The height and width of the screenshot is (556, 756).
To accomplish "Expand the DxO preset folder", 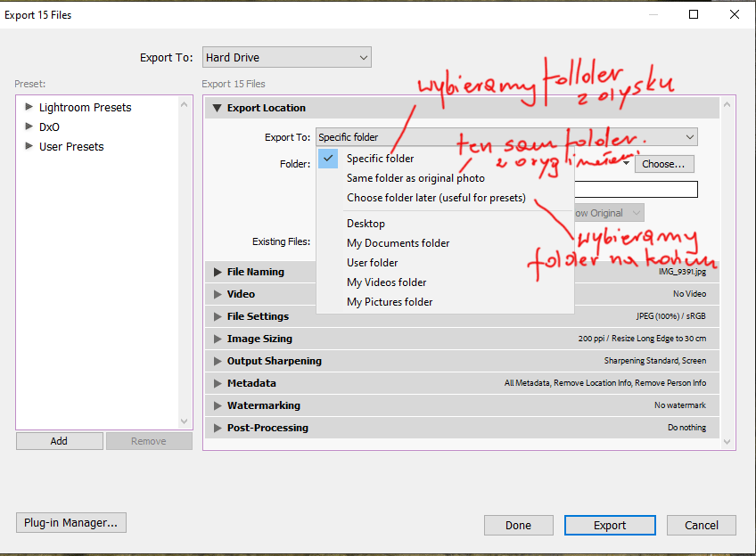I will click(x=29, y=127).
